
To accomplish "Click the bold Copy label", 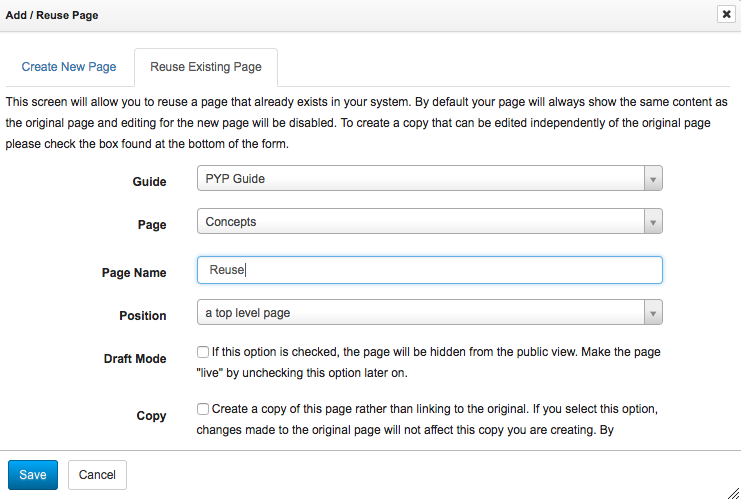I will [x=152, y=414].
